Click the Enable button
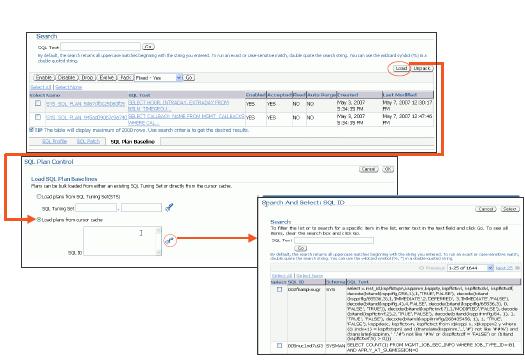525x361 pixels. pyautogui.click(x=44, y=77)
